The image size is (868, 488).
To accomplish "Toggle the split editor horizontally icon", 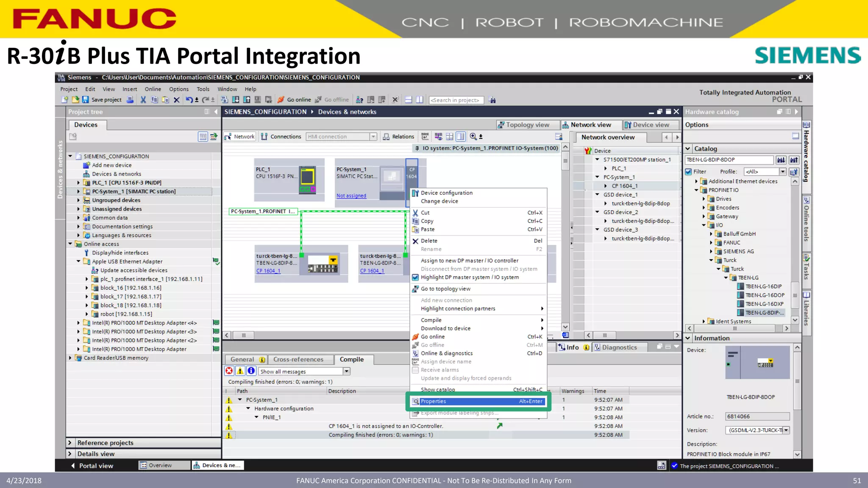I will pos(409,100).
